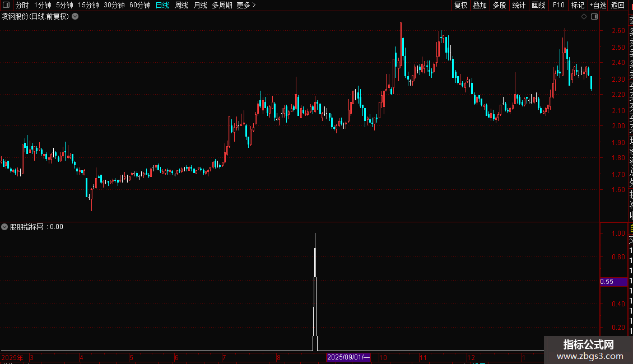
Task: Click the white indicator signal spike
Action: pyautogui.click(x=315, y=292)
